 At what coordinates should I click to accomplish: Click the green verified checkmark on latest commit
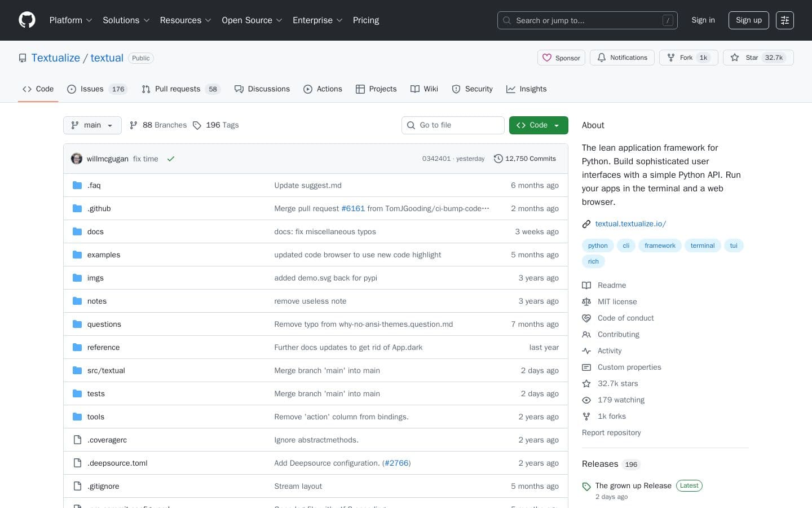(x=171, y=159)
